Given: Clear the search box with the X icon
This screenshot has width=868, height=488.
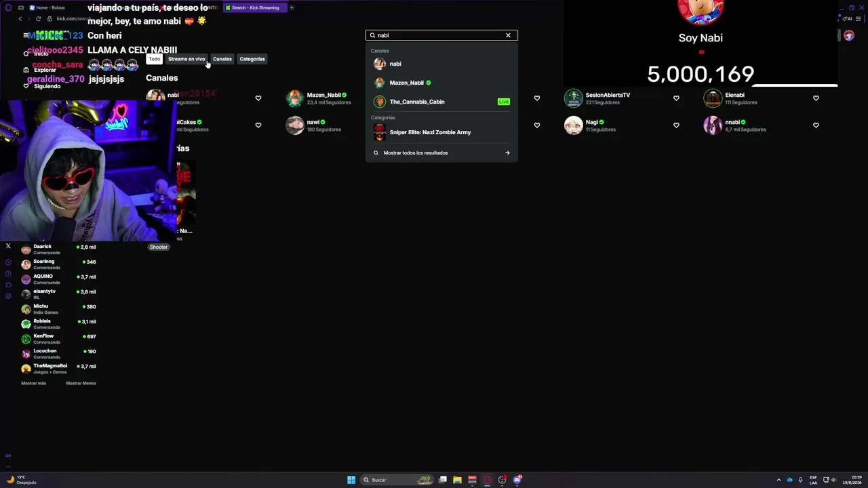Looking at the screenshot, I should pyautogui.click(x=508, y=35).
